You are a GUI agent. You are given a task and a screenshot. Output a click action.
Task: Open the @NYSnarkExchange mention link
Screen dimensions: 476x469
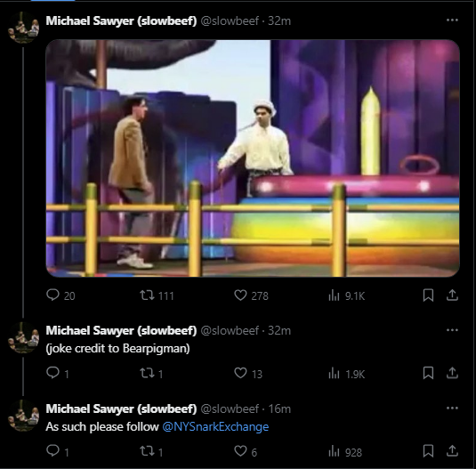click(x=215, y=427)
